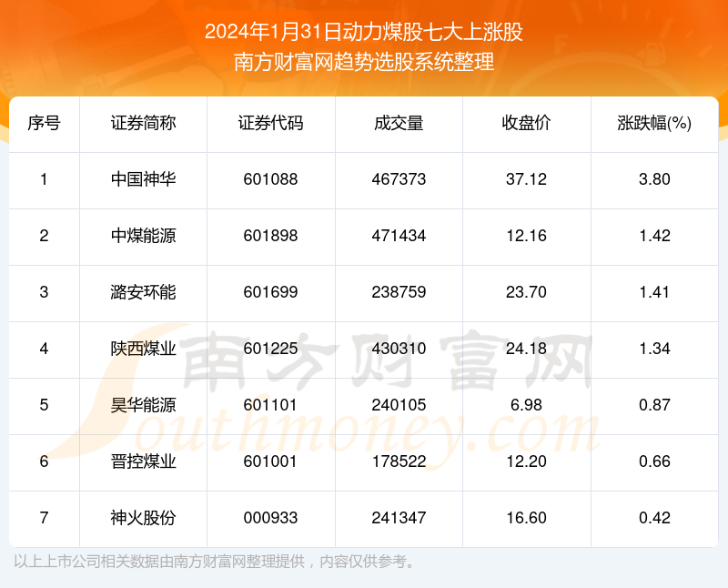The height and width of the screenshot is (588, 728).
Task: Click change percentage 0.42
Action: [654, 518]
